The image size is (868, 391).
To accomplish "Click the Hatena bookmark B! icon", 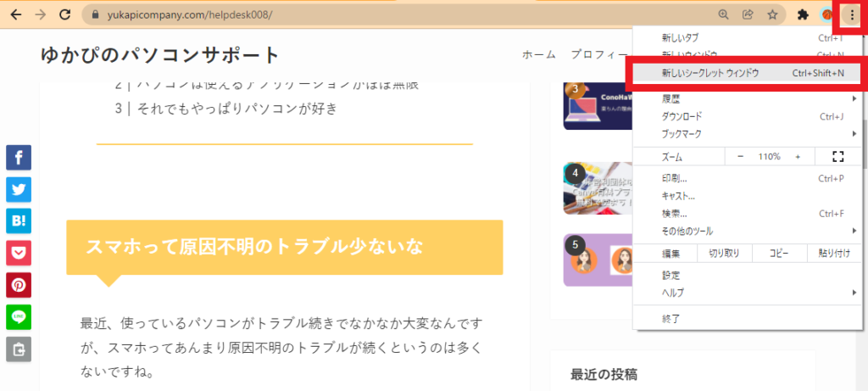I will tap(19, 221).
